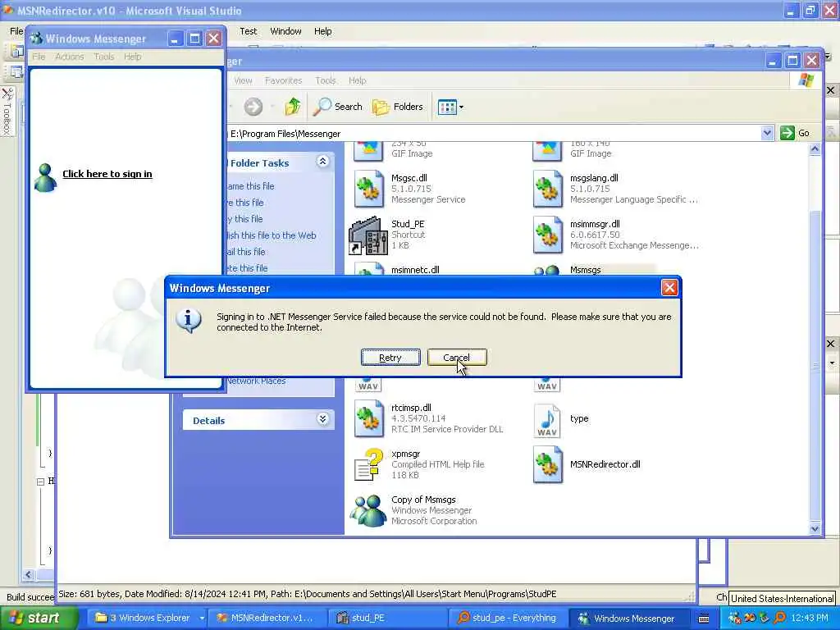This screenshot has width=840, height=630.
Task: Click the Messenger buddy icon beside sign in
Action: pos(45,177)
